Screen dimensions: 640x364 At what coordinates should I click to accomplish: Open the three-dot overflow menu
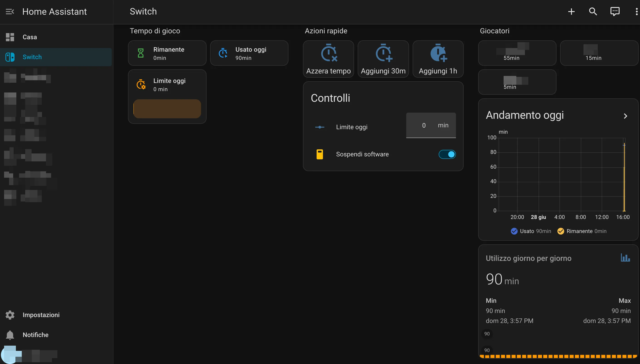point(637,12)
